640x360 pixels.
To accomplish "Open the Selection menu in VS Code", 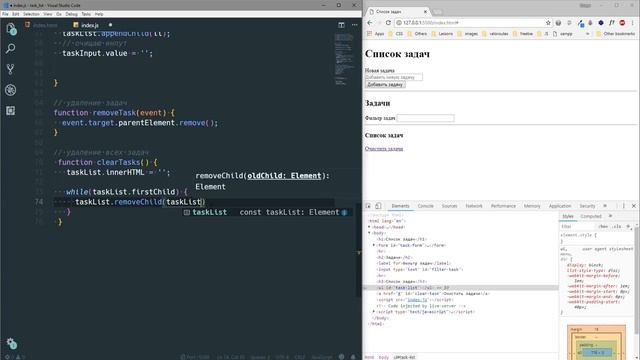I will (x=31, y=14).
